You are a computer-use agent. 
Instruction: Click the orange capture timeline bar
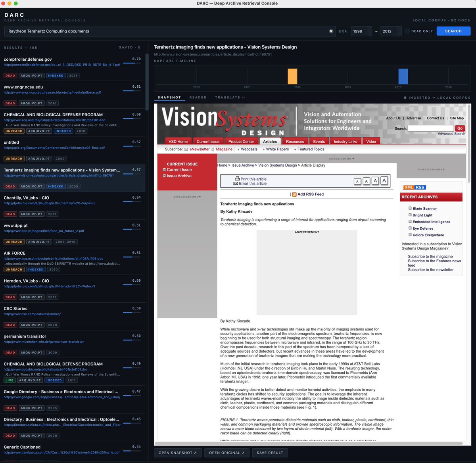(292, 76)
